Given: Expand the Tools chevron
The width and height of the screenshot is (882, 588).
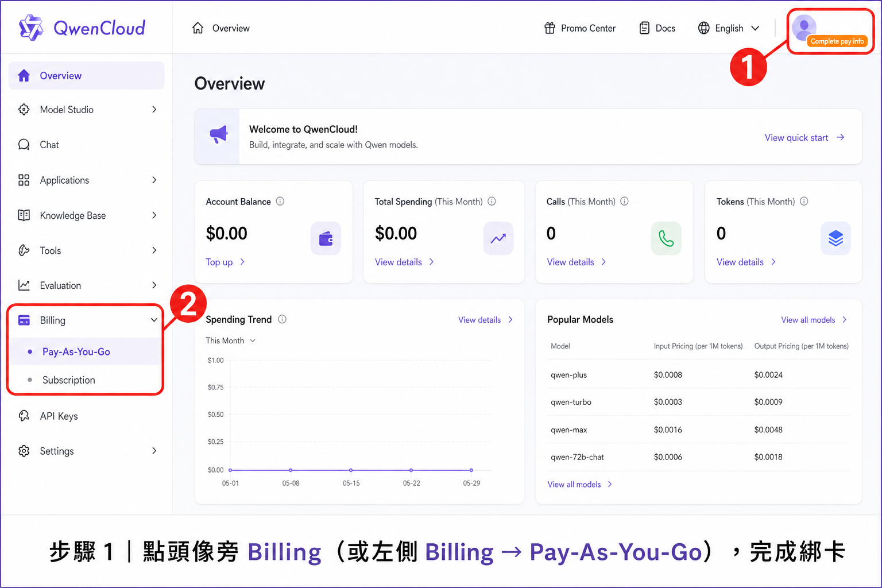Looking at the screenshot, I should click(154, 250).
